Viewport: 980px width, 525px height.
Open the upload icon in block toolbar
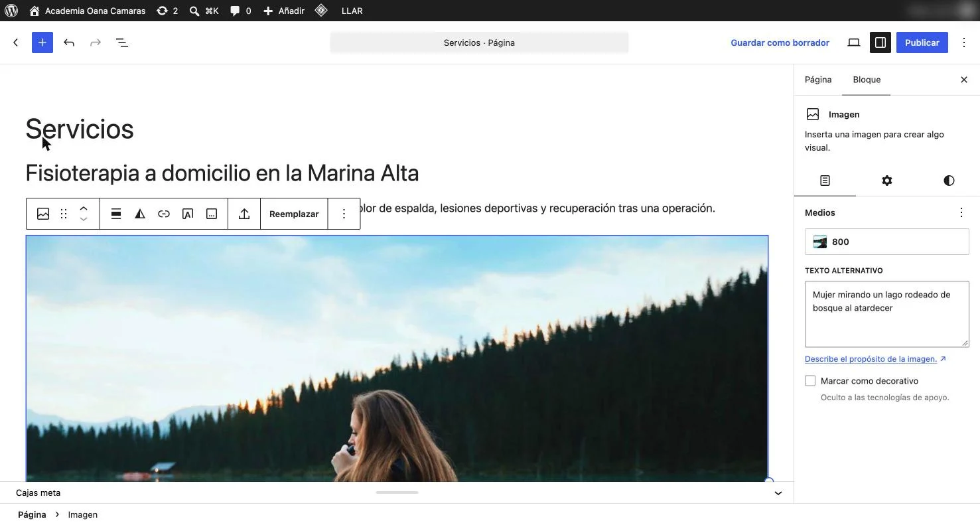244,214
